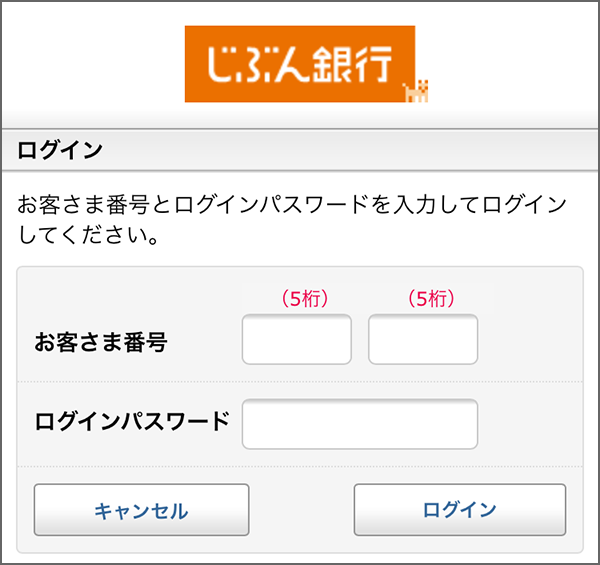Focus the first 5-digit customer number field
The image size is (600, 565).
click(297, 339)
